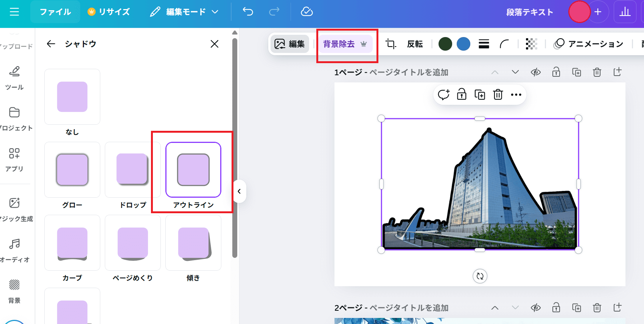Delete page 2 with trash icon
The height and width of the screenshot is (324, 644).
(597, 308)
